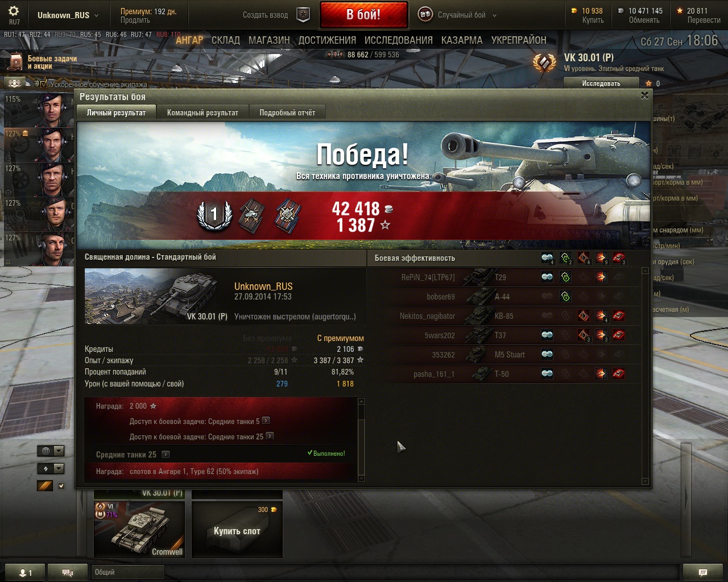Click the first-place laurel medal
728x582 pixels.
214,215
